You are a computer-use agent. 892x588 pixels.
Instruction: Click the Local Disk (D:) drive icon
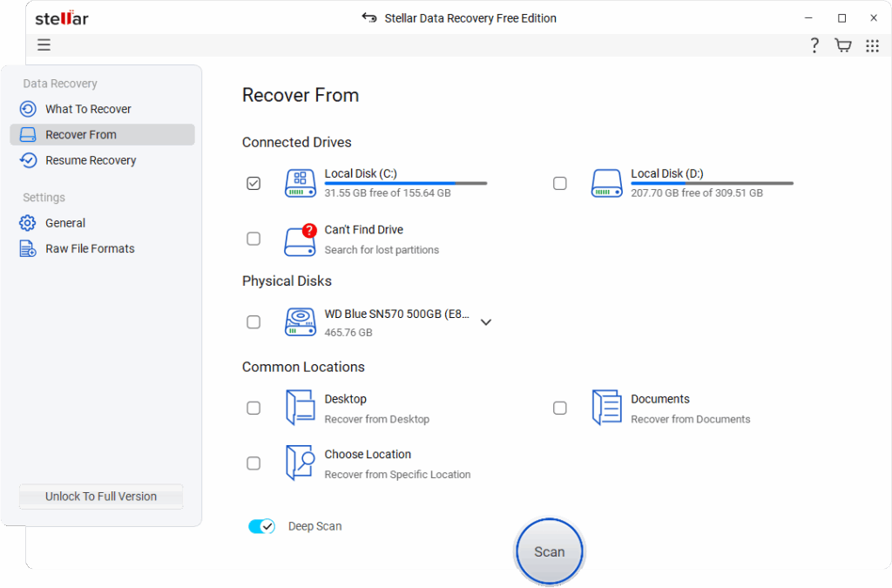tap(606, 183)
